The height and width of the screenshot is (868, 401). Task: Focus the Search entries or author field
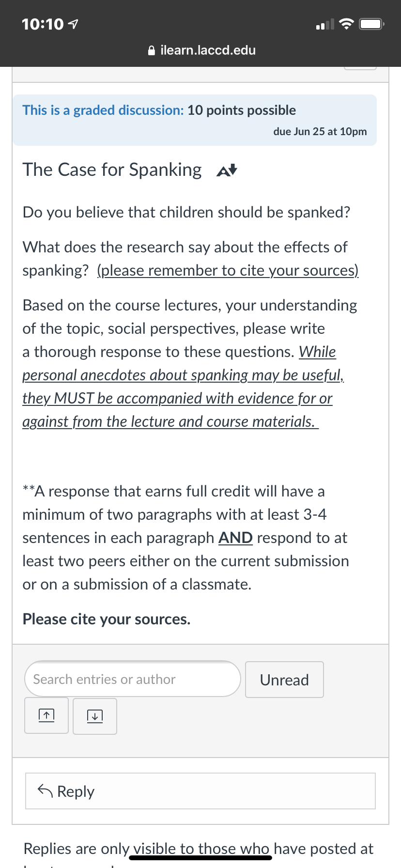[132, 679]
